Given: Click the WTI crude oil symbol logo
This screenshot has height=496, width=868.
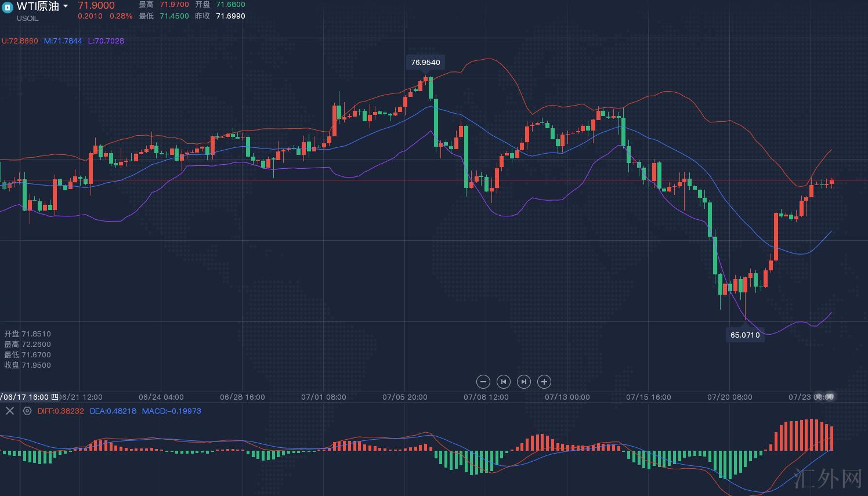Looking at the screenshot, I should coord(8,7).
